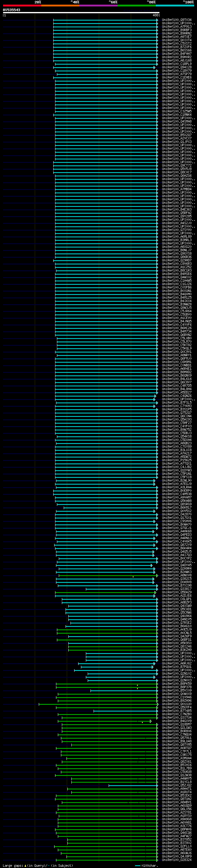197x868 pixels.
Task: Click the UniRef100_B4E363 label
Action: click(177, 210)
